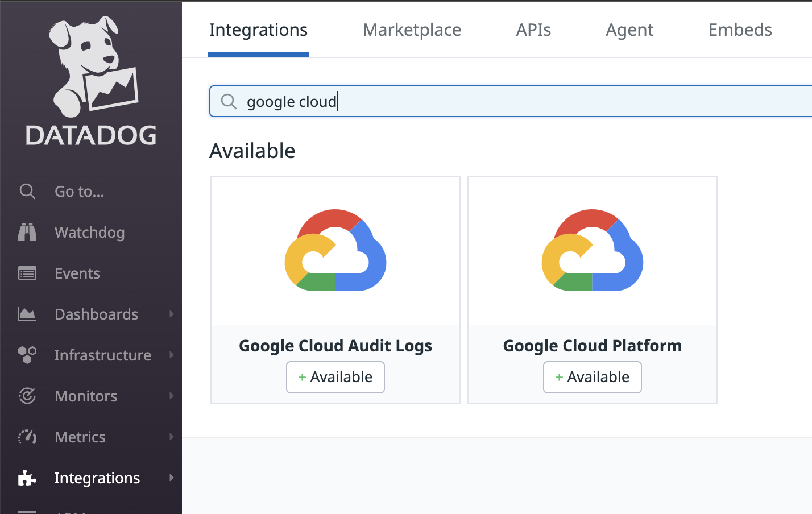Click the Dashboards chart icon
The width and height of the screenshot is (812, 514).
(x=27, y=314)
